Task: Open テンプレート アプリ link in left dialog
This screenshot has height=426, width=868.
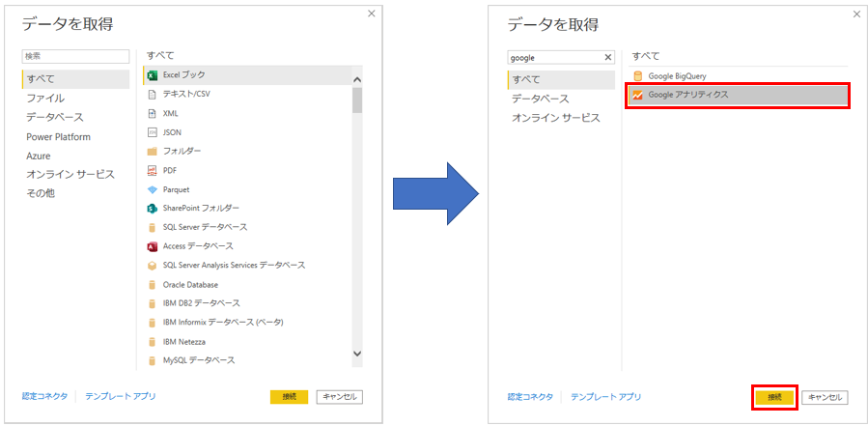Action: click(121, 396)
